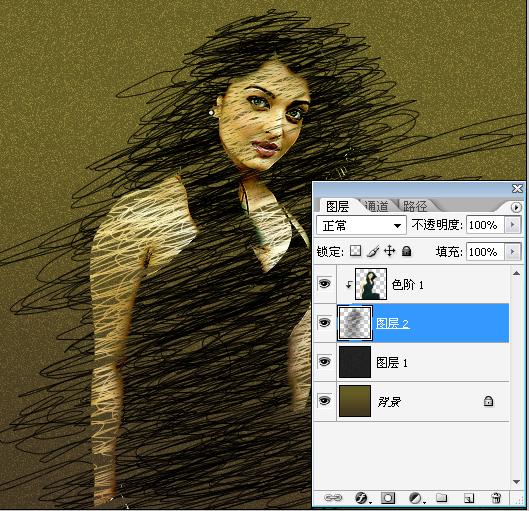Switch to the 通道 tab

tap(377, 206)
